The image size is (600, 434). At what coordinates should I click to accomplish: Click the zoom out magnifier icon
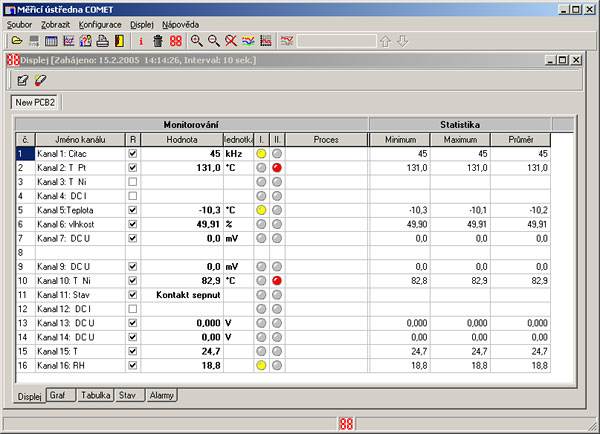(x=214, y=41)
